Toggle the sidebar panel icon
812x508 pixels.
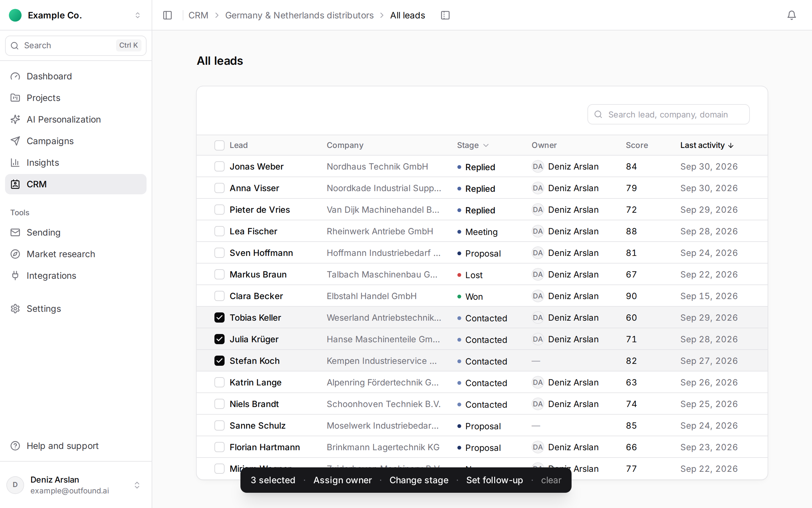167,15
